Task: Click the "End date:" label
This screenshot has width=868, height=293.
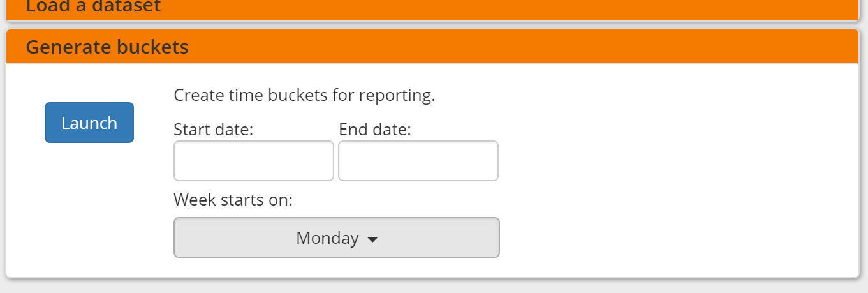Action: (374, 130)
